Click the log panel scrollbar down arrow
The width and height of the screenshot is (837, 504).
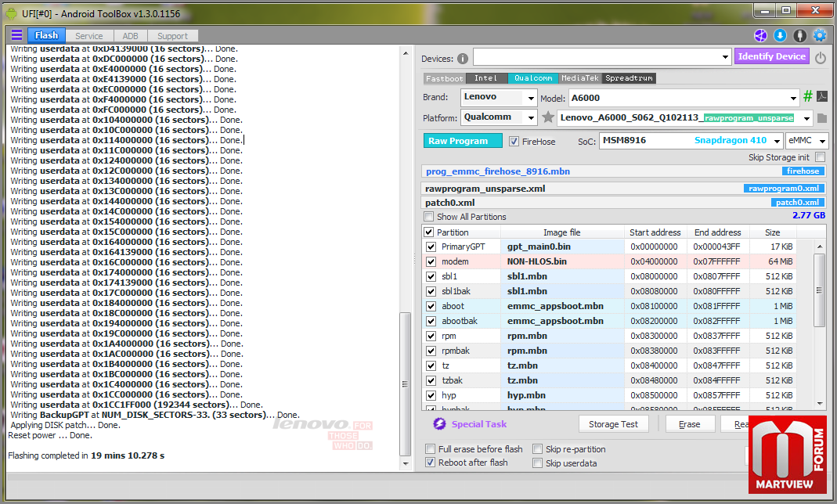[x=405, y=464]
